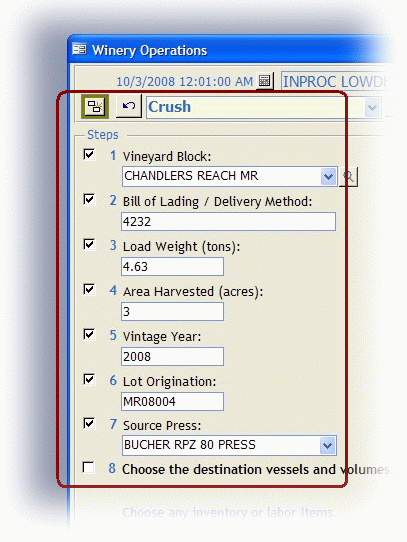The width and height of the screenshot is (407, 542).
Task: Expand the Source Press dropdown list
Action: pyautogui.click(x=327, y=445)
